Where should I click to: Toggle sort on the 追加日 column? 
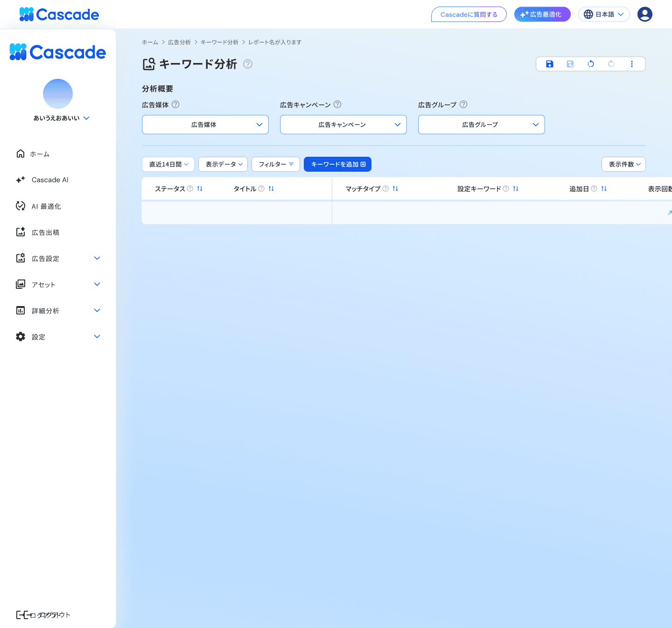[x=603, y=188]
